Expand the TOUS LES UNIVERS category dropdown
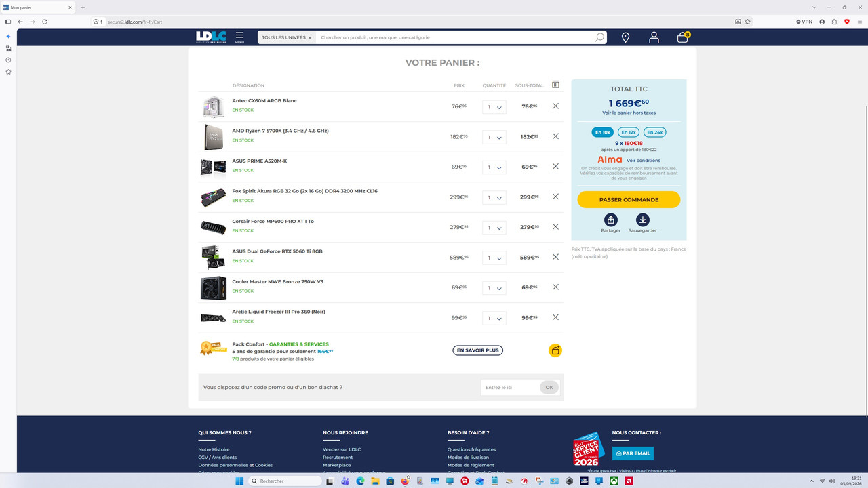Image resolution: width=868 pixels, height=488 pixels. coord(287,37)
